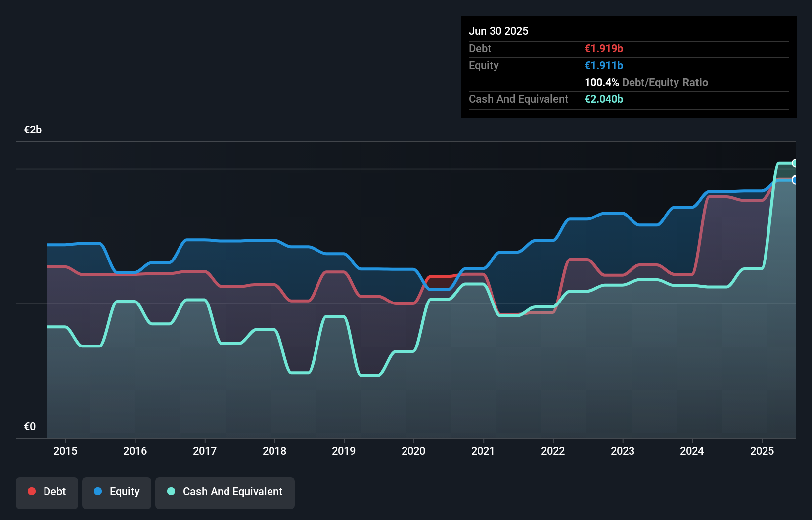
Task: Toggle the Debt series legend button
Action: pos(47,492)
